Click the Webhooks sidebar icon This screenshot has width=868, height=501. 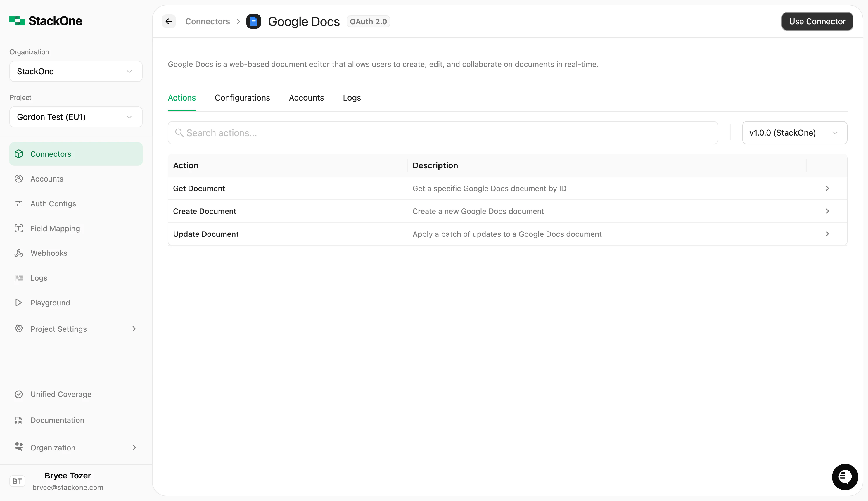click(x=19, y=253)
